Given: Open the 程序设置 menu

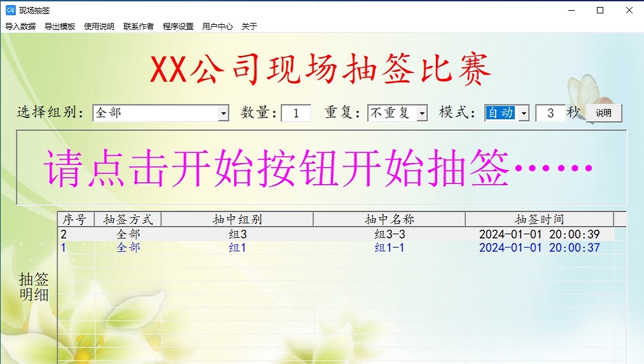Looking at the screenshot, I should [x=178, y=26].
